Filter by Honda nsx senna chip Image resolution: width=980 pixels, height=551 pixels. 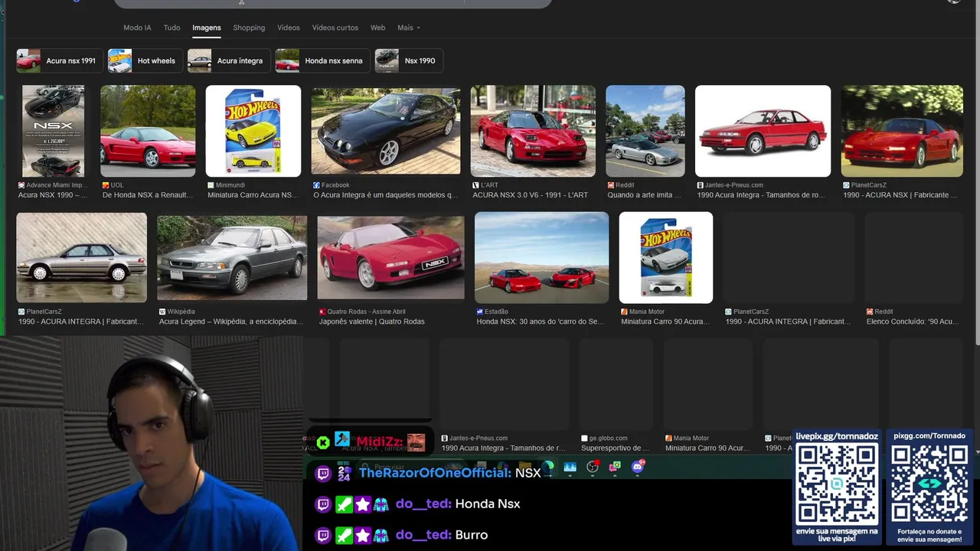(x=322, y=60)
